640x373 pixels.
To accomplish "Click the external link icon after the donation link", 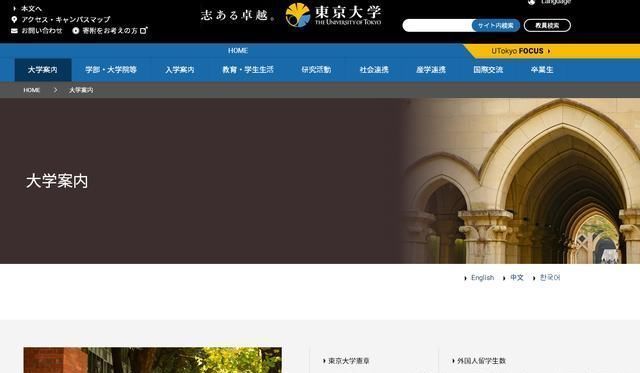I will tap(144, 31).
